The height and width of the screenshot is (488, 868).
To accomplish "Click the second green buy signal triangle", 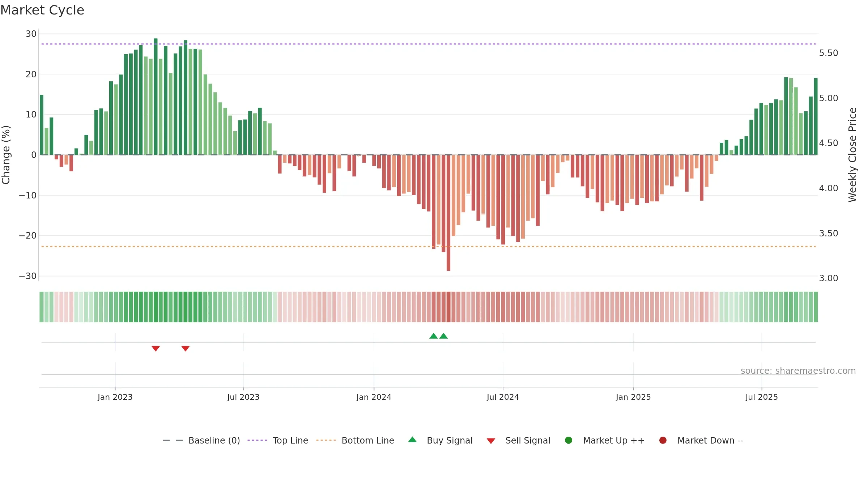I will (444, 336).
